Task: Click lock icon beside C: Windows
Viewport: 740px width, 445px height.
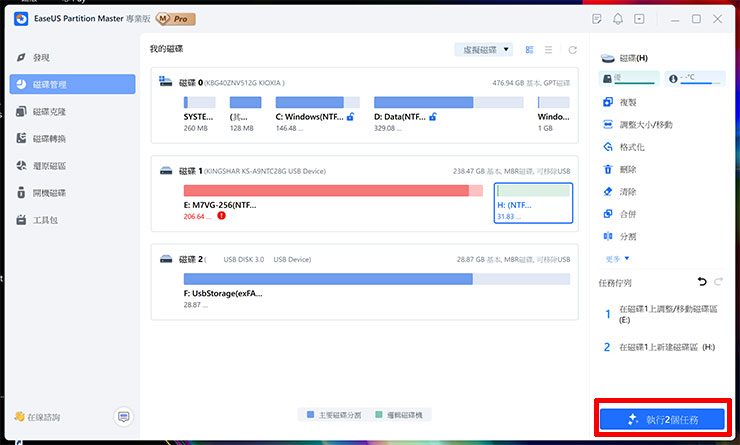Action: click(351, 117)
